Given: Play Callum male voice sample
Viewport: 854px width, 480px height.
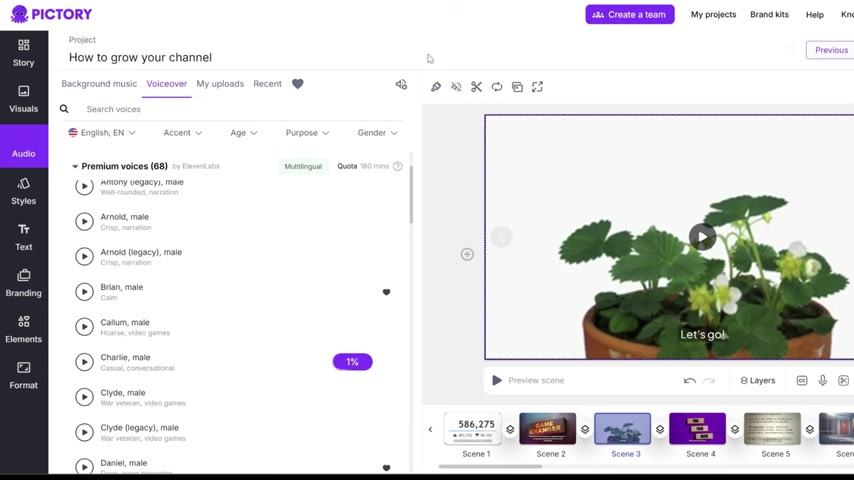Looking at the screenshot, I should click(x=84, y=327).
